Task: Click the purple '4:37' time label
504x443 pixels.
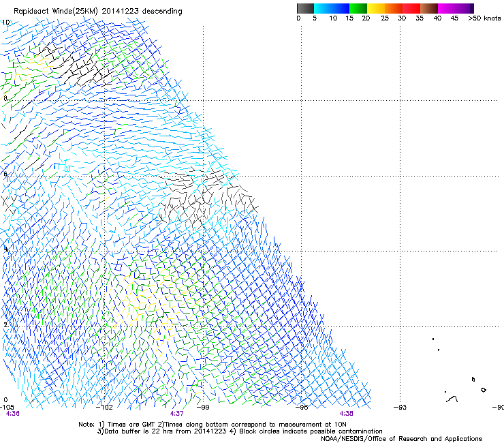Action: [177, 414]
